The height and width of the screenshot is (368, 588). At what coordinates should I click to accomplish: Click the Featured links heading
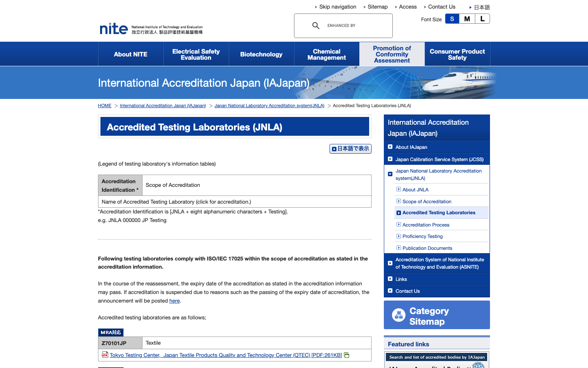408,344
